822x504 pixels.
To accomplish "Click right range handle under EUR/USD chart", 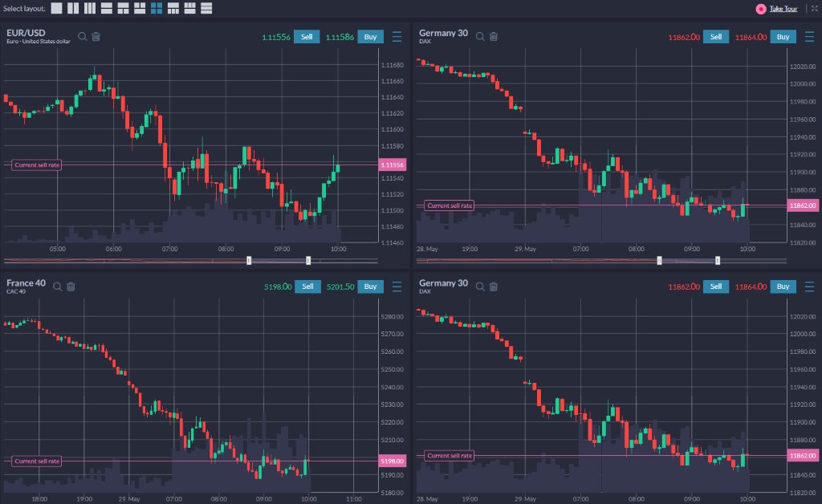I will tap(308, 260).
